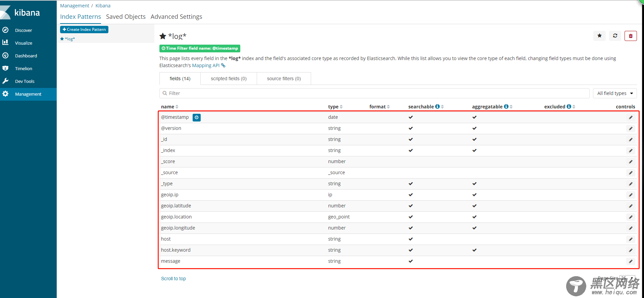Focus the Filter search field
The height and width of the screenshot is (298, 644).
click(374, 93)
